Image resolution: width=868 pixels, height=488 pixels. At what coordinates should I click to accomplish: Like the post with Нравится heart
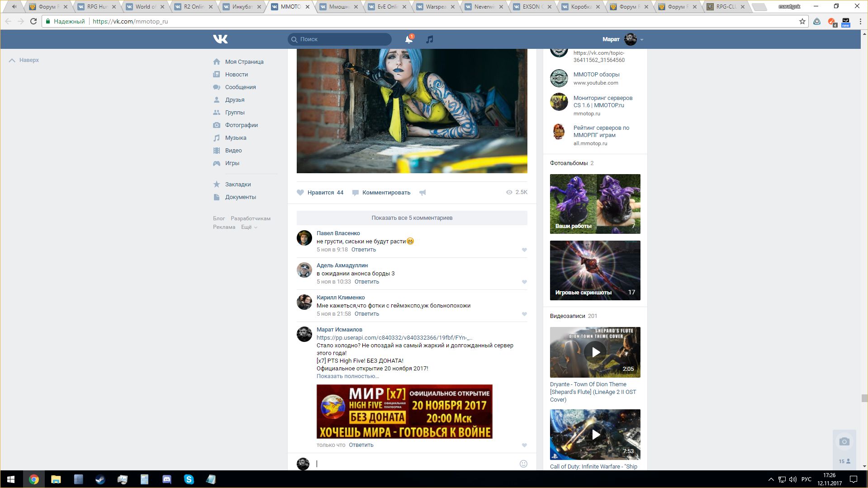point(301,193)
